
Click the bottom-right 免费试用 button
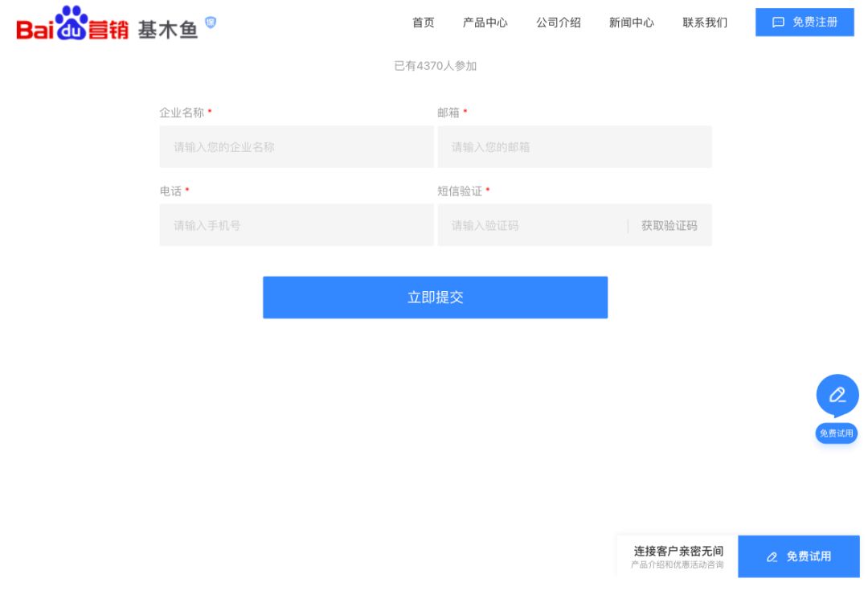point(799,556)
